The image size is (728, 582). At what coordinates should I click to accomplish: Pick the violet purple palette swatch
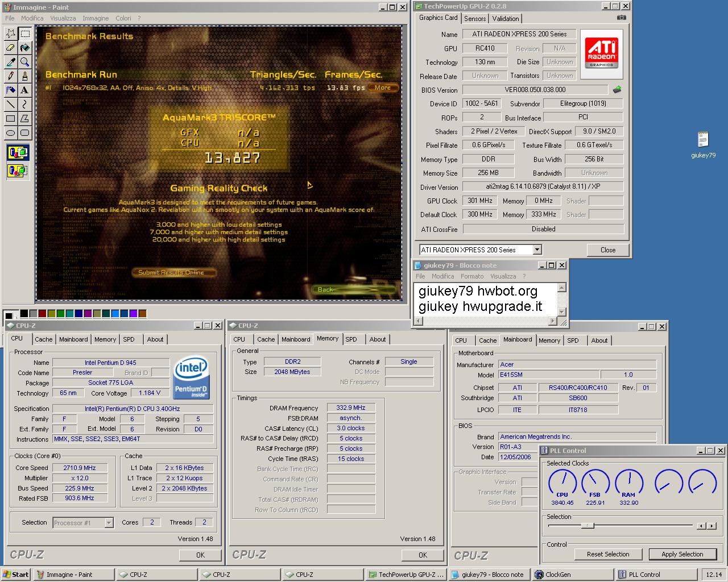click(x=134, y=313)
